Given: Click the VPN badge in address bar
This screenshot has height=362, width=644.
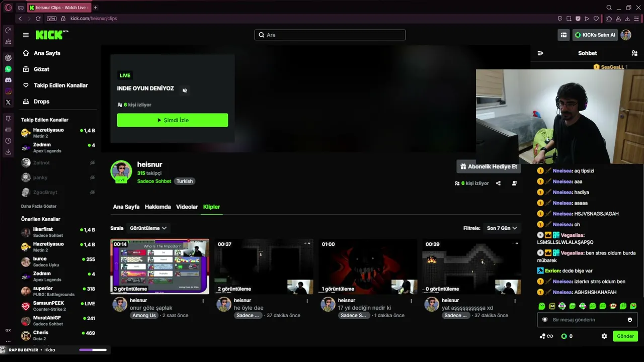Looking at the screenshot, I should coord(51,19).
